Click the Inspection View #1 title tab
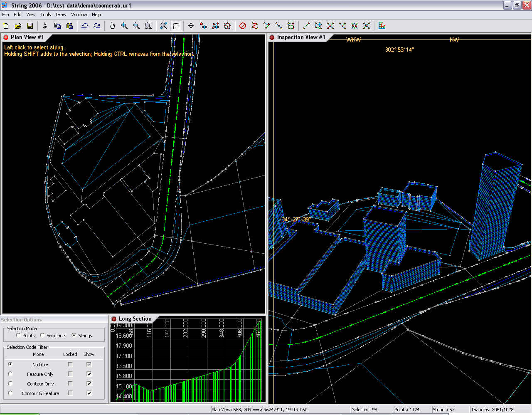 point(300,37)
